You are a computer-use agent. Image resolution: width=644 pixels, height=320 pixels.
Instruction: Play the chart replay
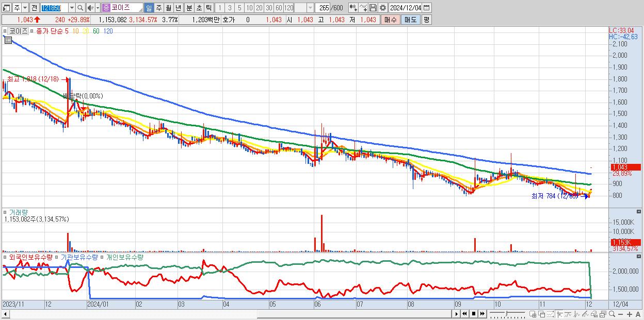[456, 314]
